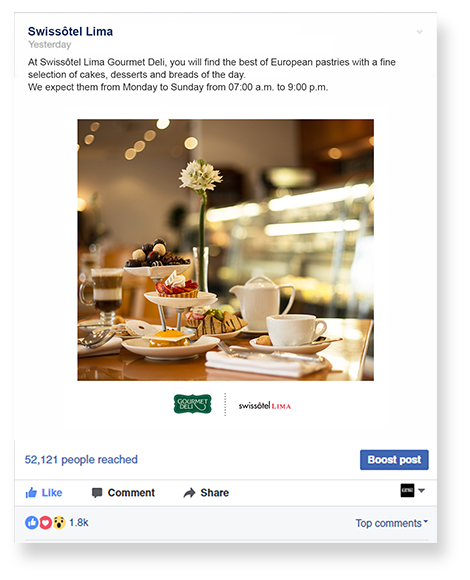Click the Share arrow icon
470x580 pixels.
[189, 493]
